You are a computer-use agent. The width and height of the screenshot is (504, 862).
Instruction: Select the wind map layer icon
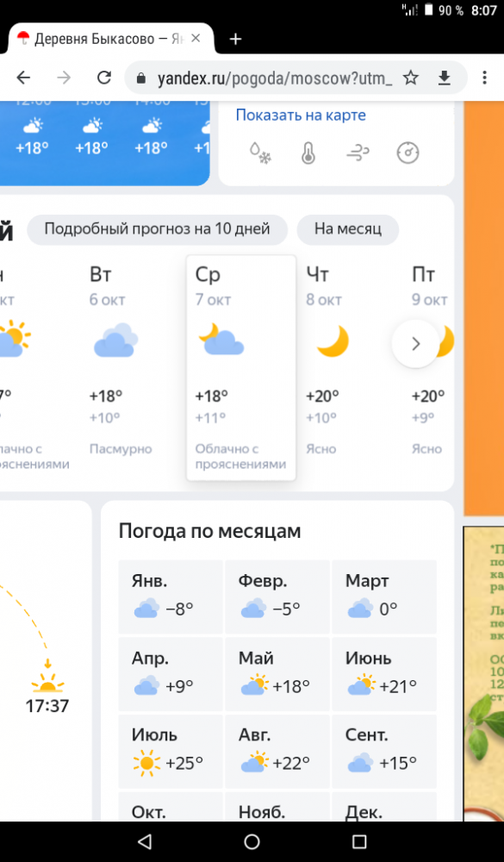pyautogui.click(x=358, y=153)
